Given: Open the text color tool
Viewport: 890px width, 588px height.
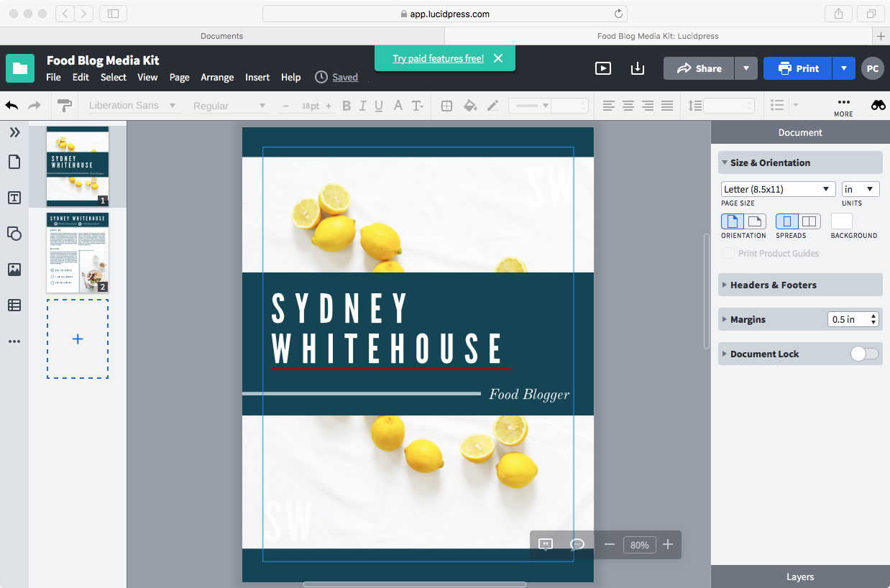Looking at the screenshot, I should pyautogui.click(x=398, y=106).
